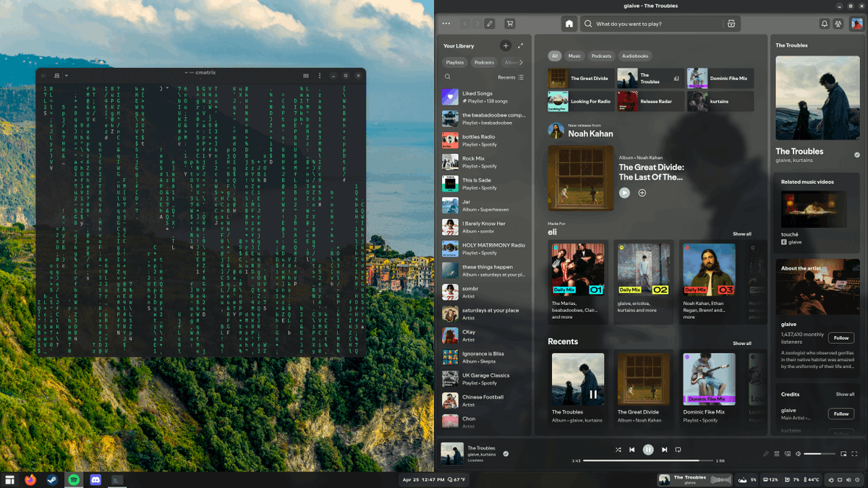868x488 pixels.
Task: Skip to the previous track
Action: click(x=631, y=450)
